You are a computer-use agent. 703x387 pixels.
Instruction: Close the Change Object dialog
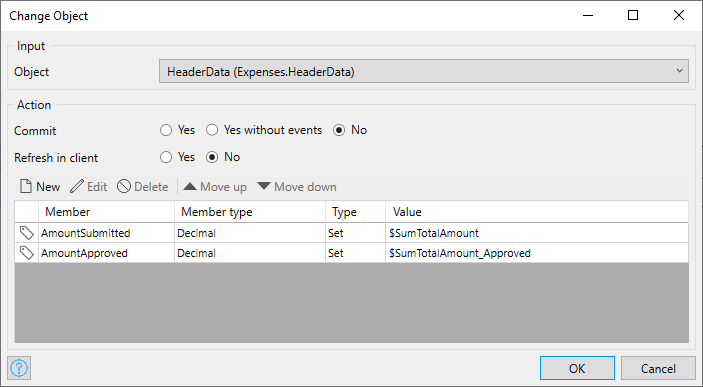[679, 15]
